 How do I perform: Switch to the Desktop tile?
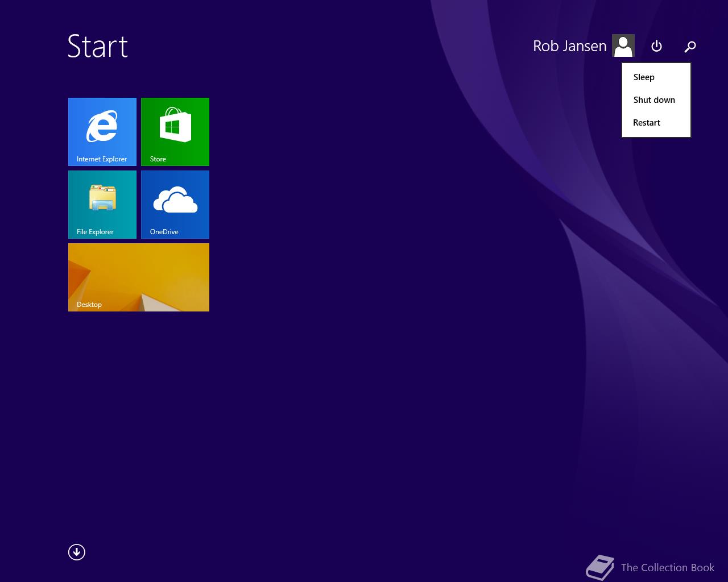(139, 277)
